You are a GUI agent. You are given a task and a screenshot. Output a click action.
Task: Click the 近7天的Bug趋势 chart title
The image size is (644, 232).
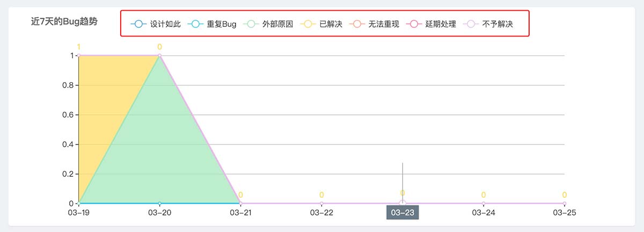click(68, 21)
